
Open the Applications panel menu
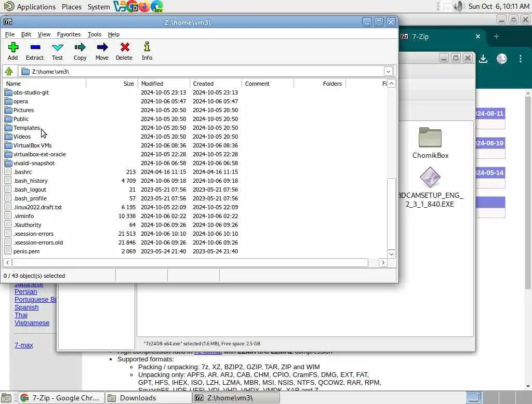click(36, 7)
